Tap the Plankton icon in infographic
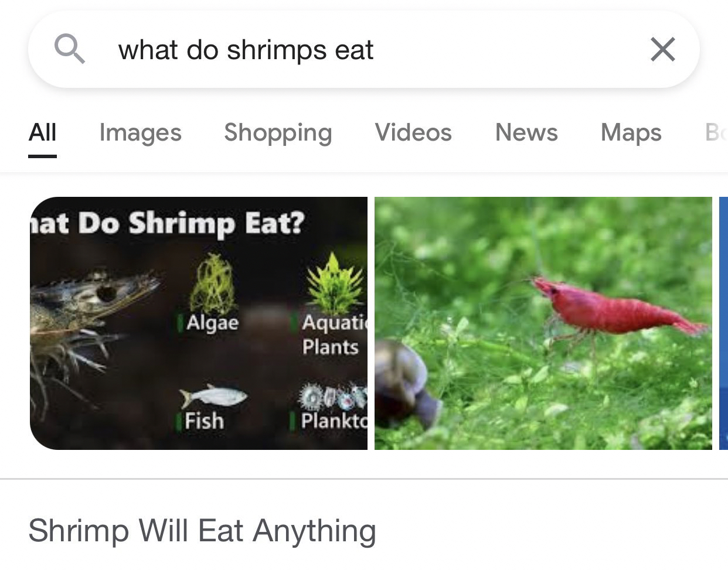The image size is (728, 570). tap(333, 397)
